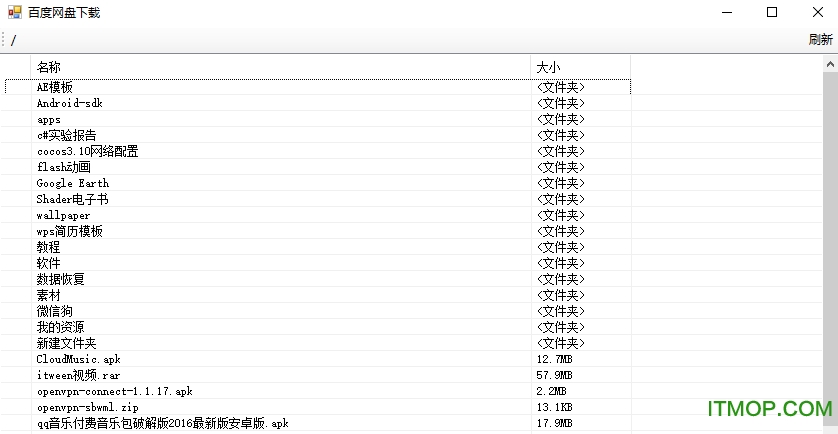The image size is (838, 434).
Task: Select the itween视频.rar file
Action: 79,375
